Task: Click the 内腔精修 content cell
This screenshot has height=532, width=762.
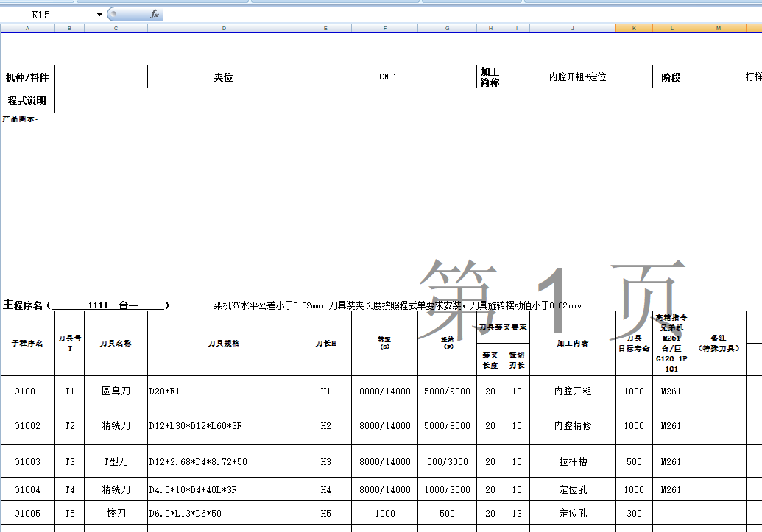Action: [573, 425]
